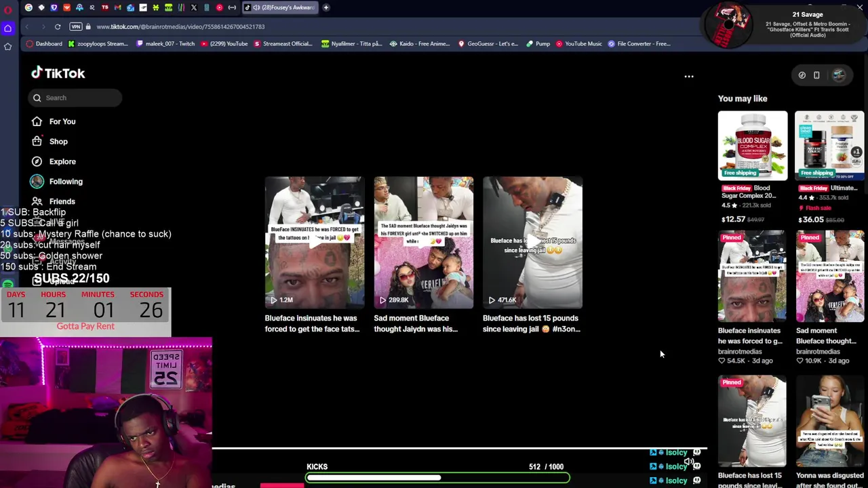Open pinned Sad moment Blueface sidebar video
Image resolution: width=868 pixels, height=488 pixels.
(x=830, y=277)
